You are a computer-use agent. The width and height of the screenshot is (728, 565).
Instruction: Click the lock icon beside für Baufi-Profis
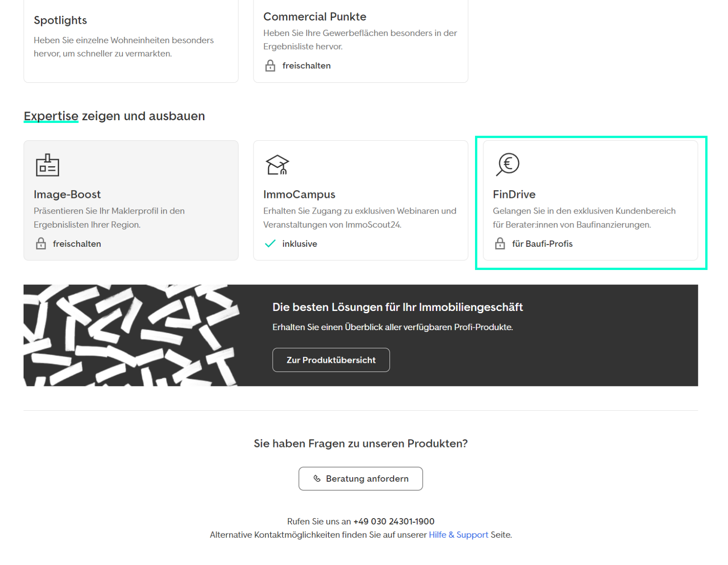pyautogui.click(x=500, y=244)
